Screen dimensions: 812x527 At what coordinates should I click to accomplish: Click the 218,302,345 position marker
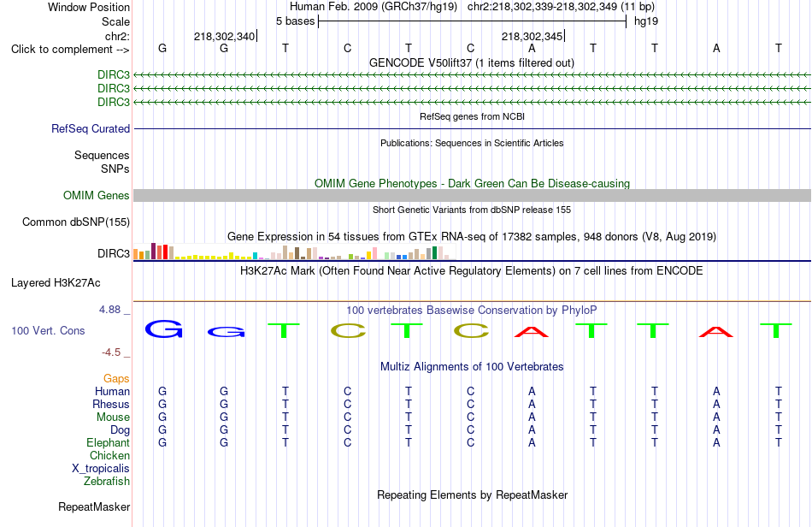(x=533, y=36)
